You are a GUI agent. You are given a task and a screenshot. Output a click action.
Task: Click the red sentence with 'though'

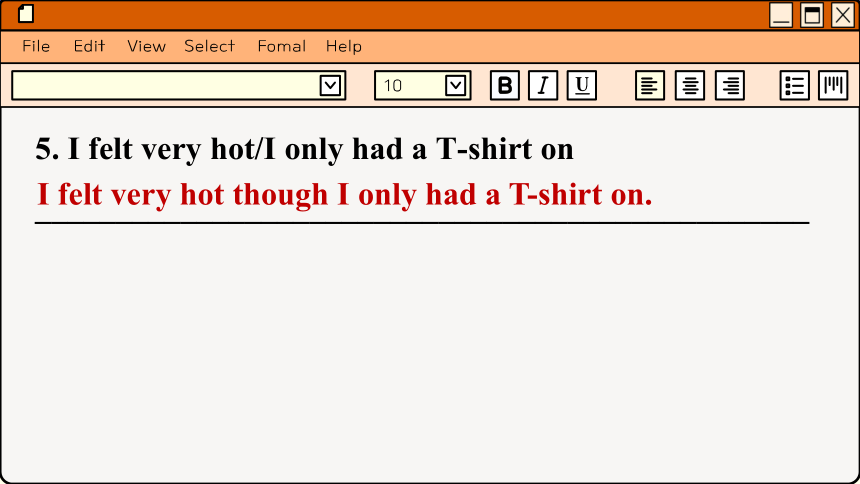point(344,194)
